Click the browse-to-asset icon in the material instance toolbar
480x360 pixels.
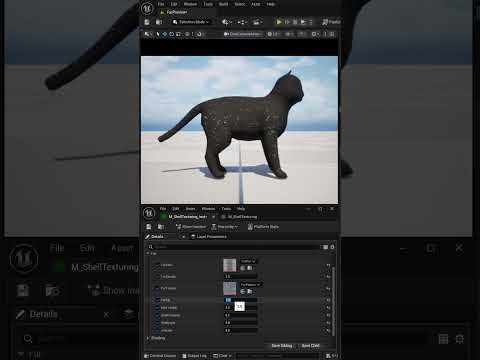[x=161, y=227]
